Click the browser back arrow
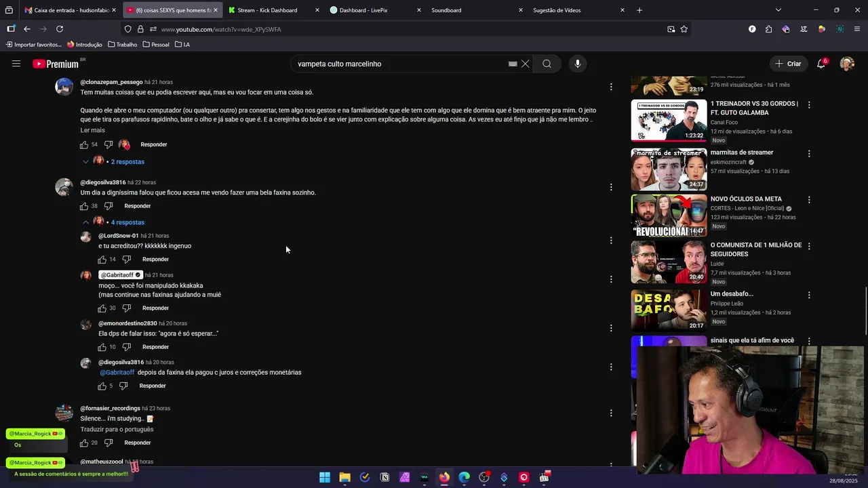Viewport: 868px width, 488px height. (x=26, y=29)
